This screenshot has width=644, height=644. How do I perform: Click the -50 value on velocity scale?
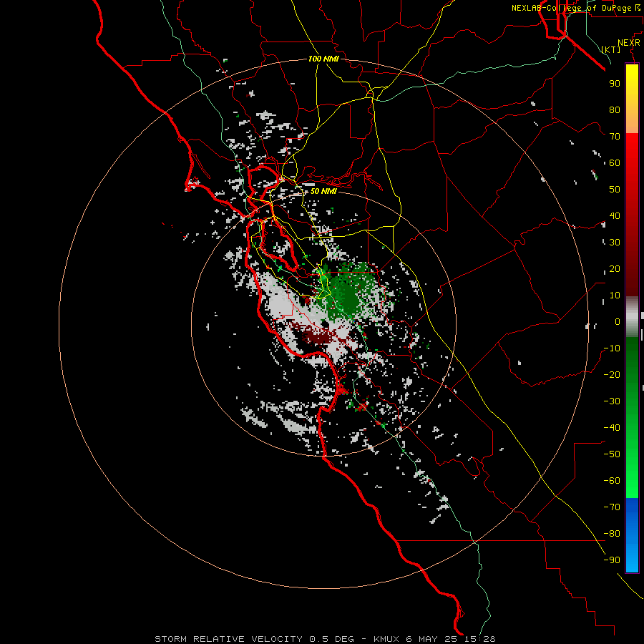pyautogui.click(x=612, y=454)
